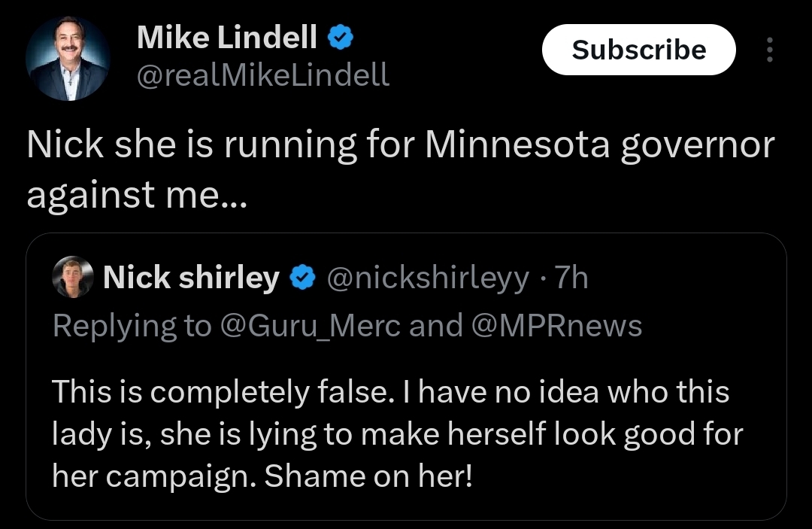812x529 pixels.
Task: Click Nick shirley's small avatar
Action: 73,279
